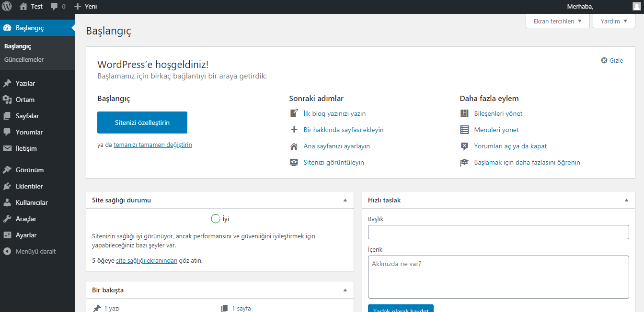Click the plus icon for hakkında sayfası
The width and height of the screenshot is (644, 312).
[294, 130]
